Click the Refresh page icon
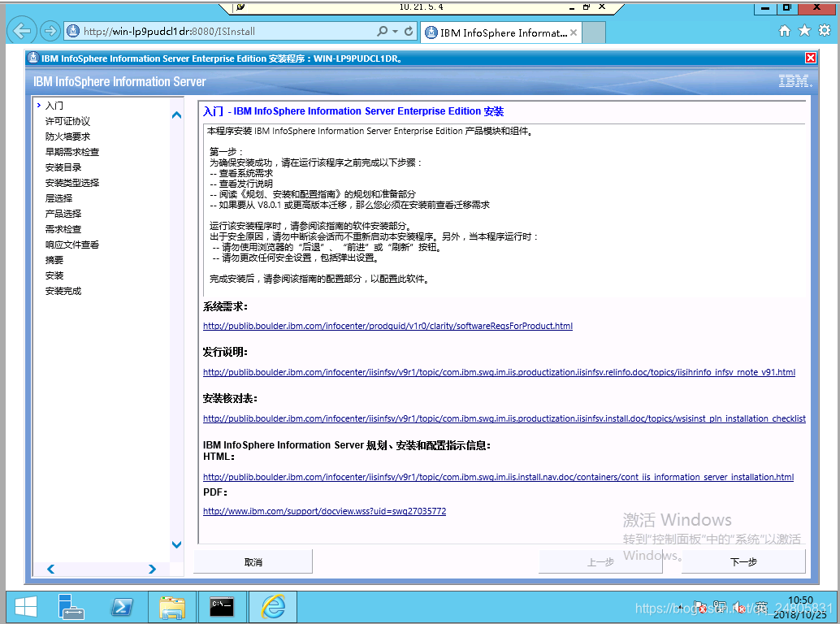This screenshot has height=624, width=840. coord(409,31)
